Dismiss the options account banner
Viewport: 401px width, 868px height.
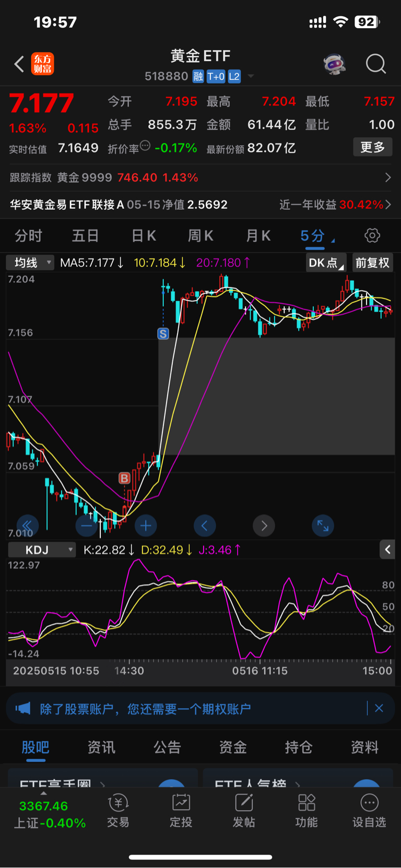[x=379, y=708]
